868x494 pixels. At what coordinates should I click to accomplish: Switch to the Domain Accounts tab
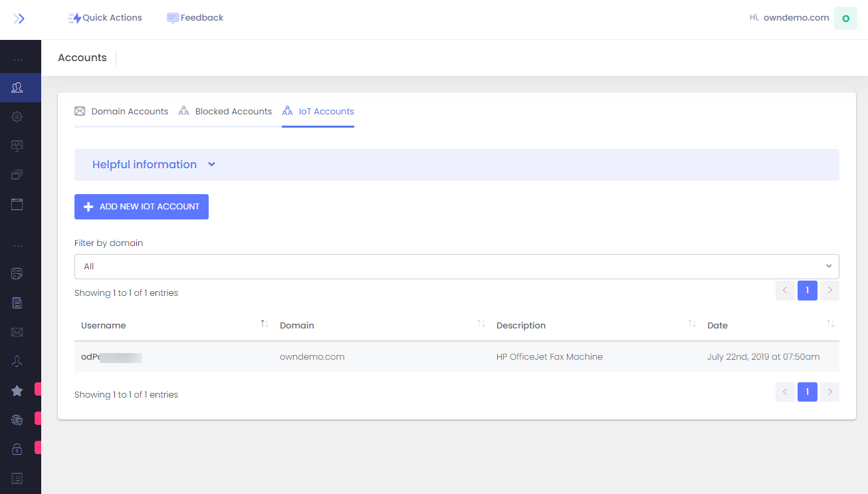(x=122, y=112)
